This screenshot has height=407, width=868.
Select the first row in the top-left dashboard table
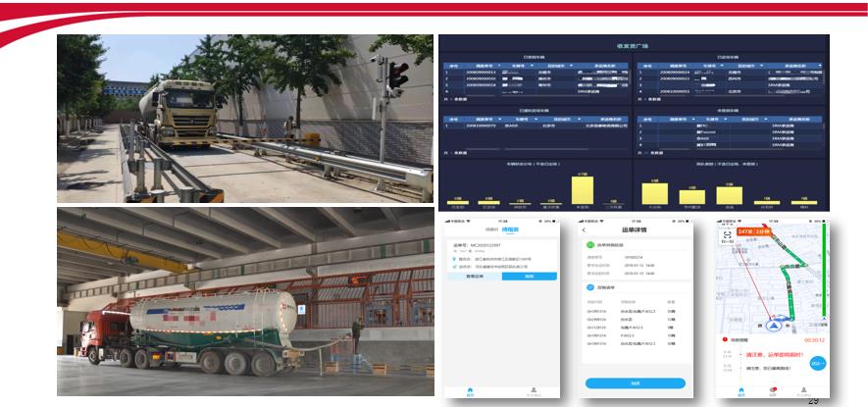click(536, 73)
